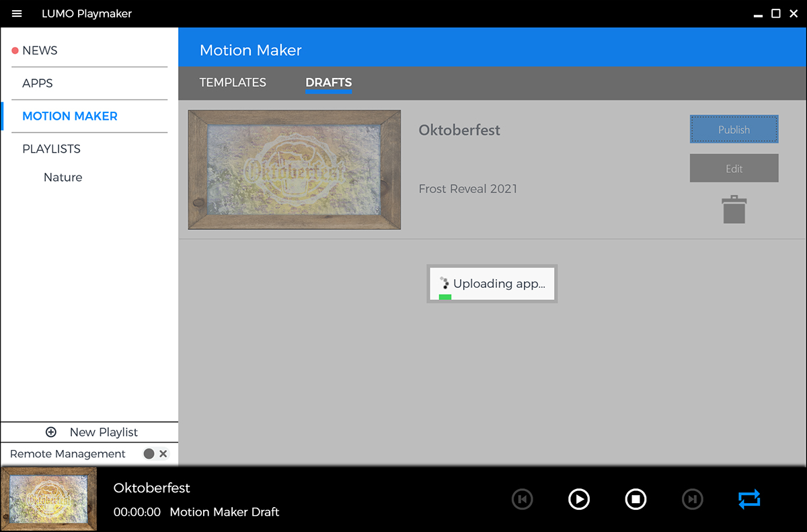Open the Nature playlist
Screen dimensions: 807x532
[x=63, y=178]
